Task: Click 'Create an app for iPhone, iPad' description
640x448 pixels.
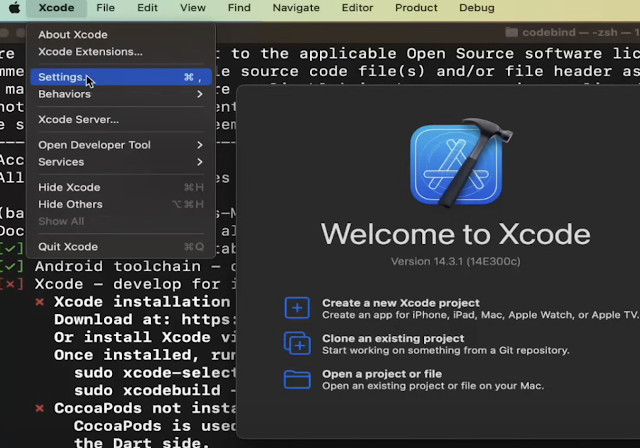Action: [480, 315]
